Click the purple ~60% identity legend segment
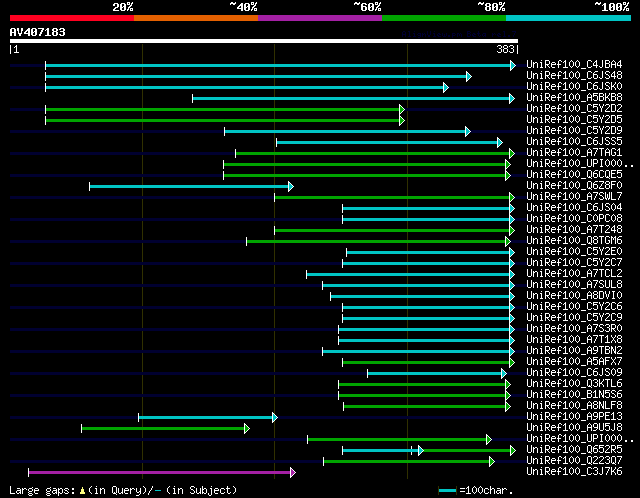Viewport: 640px width, 498px height. click(320, 18)
